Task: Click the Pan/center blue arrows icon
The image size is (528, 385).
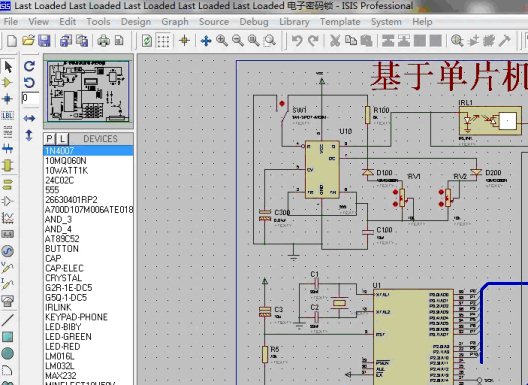Action: (206, 41)
